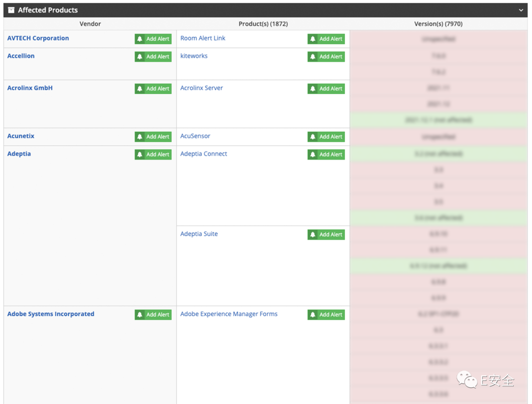
Task: Click the Affected Products archive icon
Action: click(x=11, y=10)
